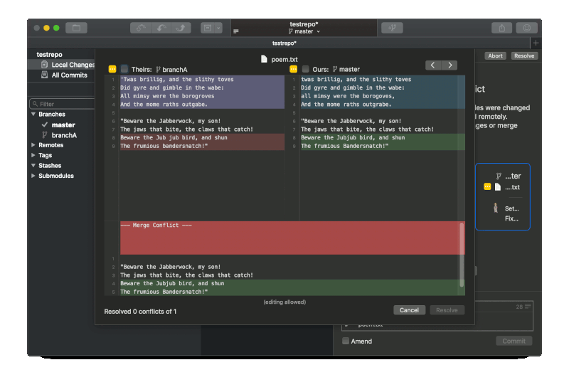This screenshot has height=392, width=569.
Task: Click Resolve button beside Abort
Action: [524, 55]
